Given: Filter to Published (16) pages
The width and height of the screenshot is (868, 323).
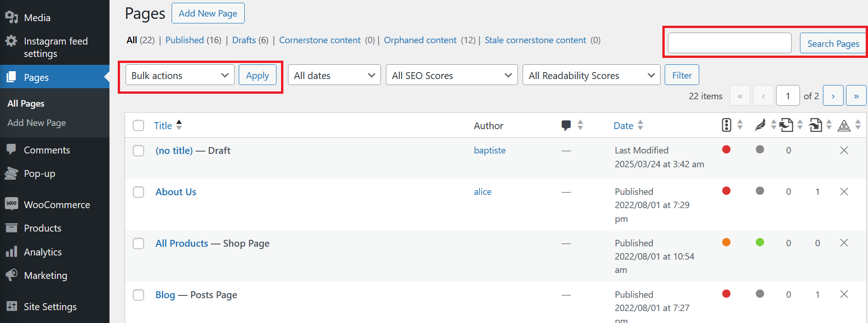Looking at the screenshot, I should click(x=193, y=40).
